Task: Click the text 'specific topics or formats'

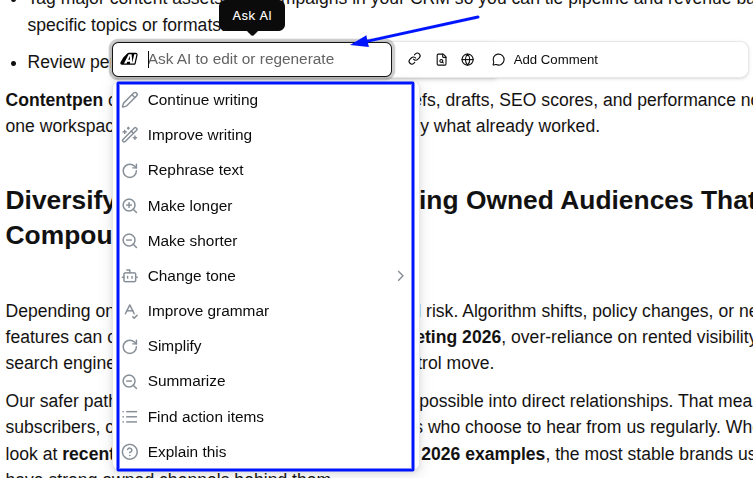Action: (x=123, y=25)
